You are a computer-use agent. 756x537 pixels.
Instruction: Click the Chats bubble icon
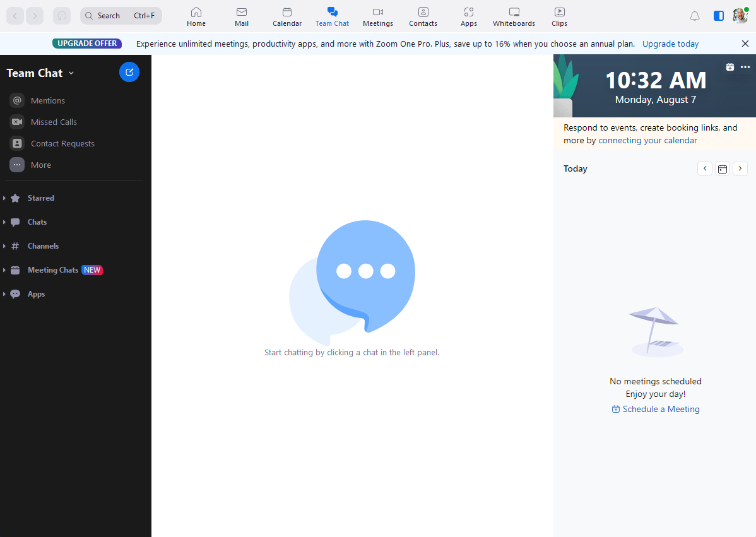point(15,222)
